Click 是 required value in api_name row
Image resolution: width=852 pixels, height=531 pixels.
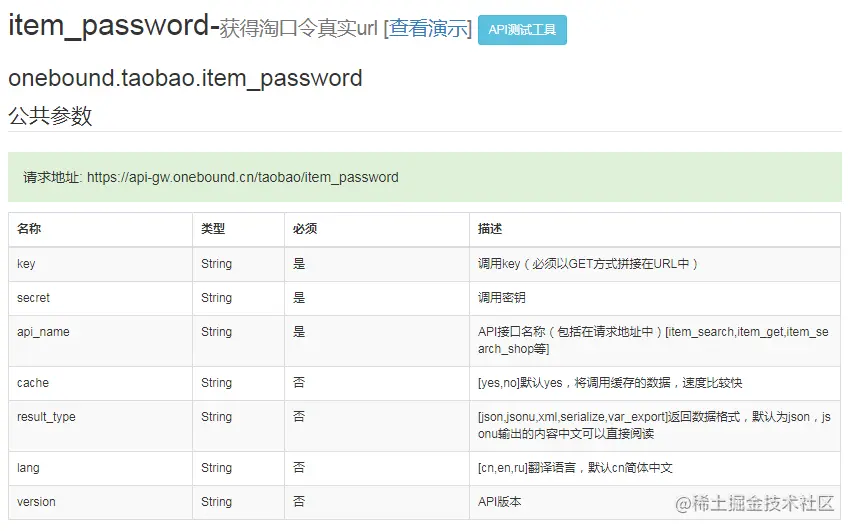pyautogui.click(x=299, y=332)
